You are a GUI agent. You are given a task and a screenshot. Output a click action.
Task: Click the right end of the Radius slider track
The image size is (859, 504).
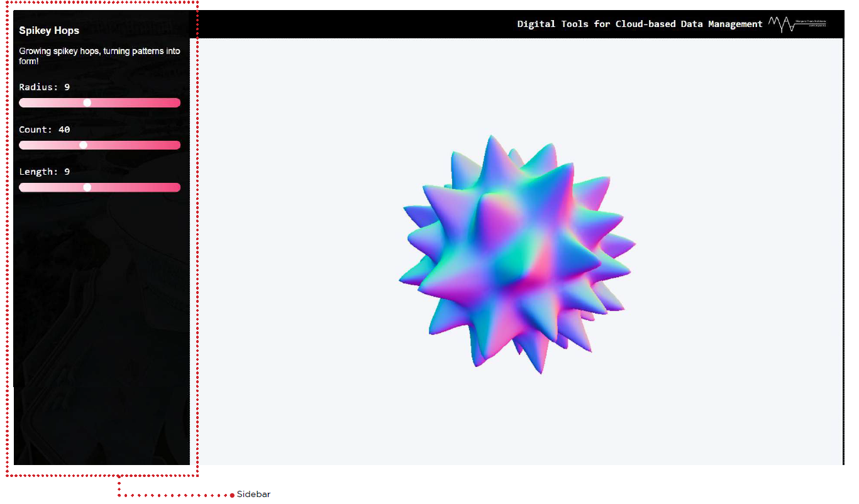(x=177, y=102)
